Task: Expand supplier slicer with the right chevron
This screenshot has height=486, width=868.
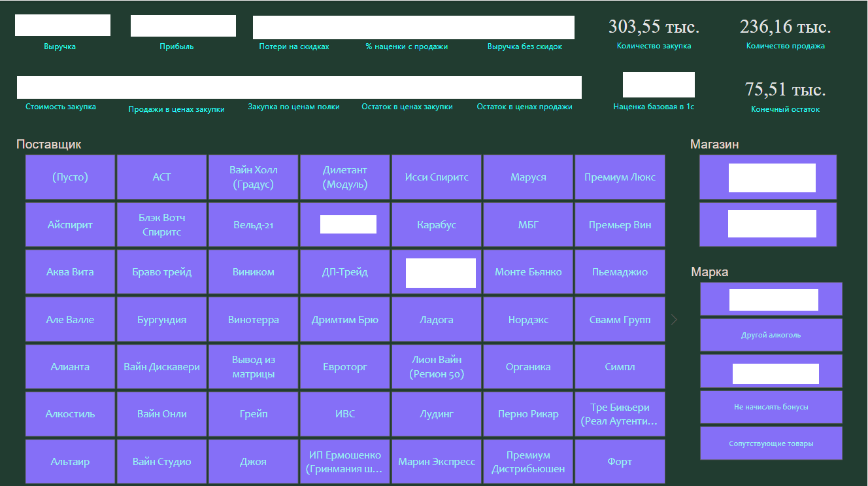Action: pos(675,319)
